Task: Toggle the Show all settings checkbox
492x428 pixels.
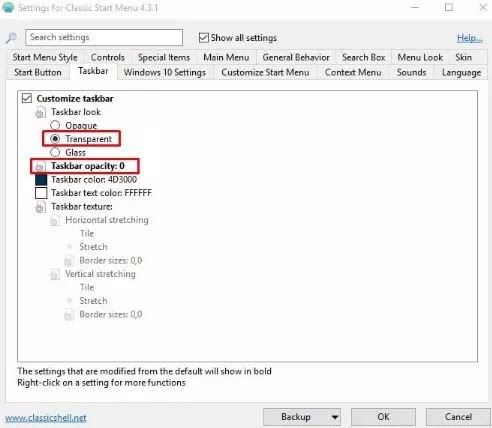Action: [203, 38]
